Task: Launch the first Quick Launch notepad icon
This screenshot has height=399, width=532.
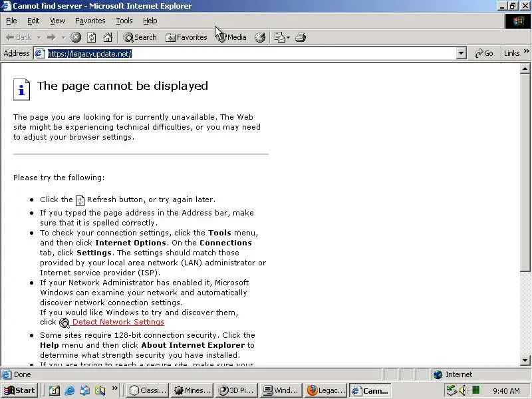Action: tap(55, 390)
